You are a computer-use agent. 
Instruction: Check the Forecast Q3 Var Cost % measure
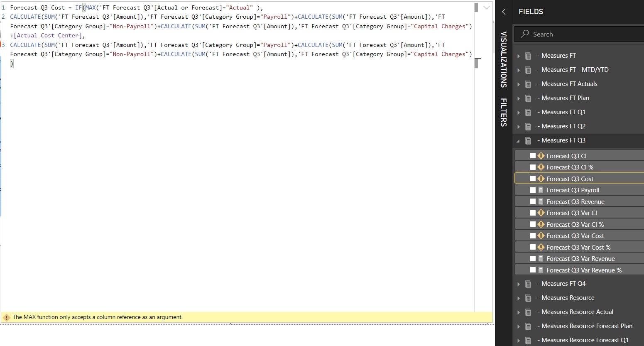point(533,247)
